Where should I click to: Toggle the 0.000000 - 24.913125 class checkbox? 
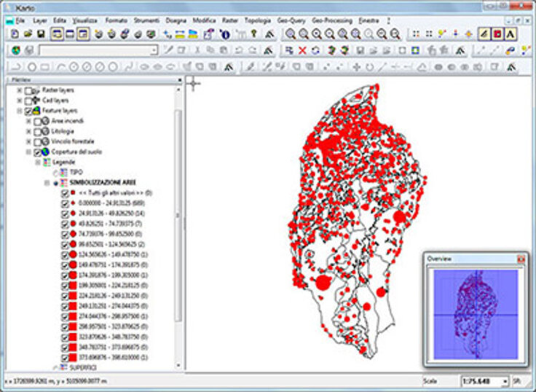[66, 204]
